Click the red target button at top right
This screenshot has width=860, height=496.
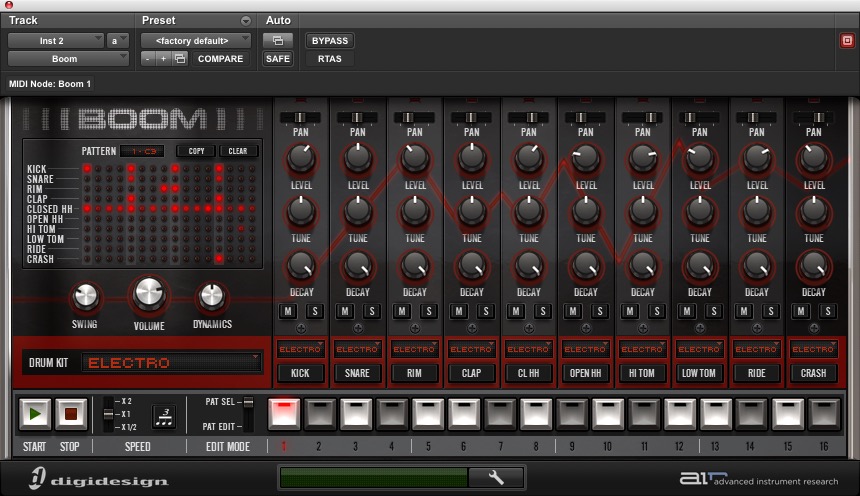(x=847, y=41)
